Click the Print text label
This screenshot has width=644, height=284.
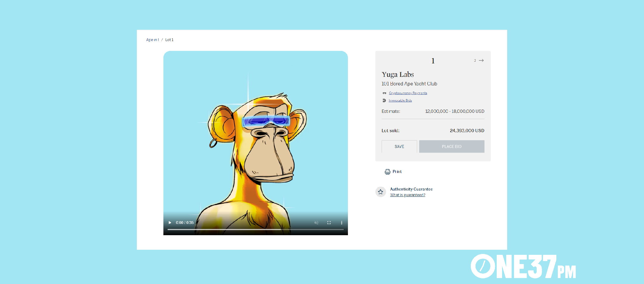(x=397, y=172)
